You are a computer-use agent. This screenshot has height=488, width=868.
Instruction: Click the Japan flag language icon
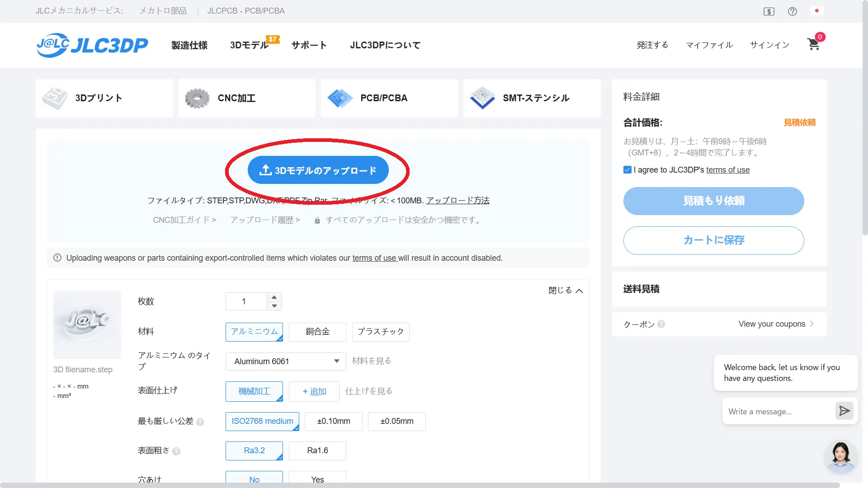(x=816, y=11)
